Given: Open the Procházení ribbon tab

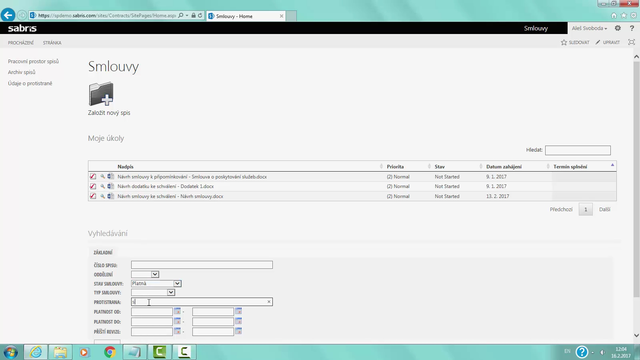Looking at the screenshot, I should coord(20,42).
